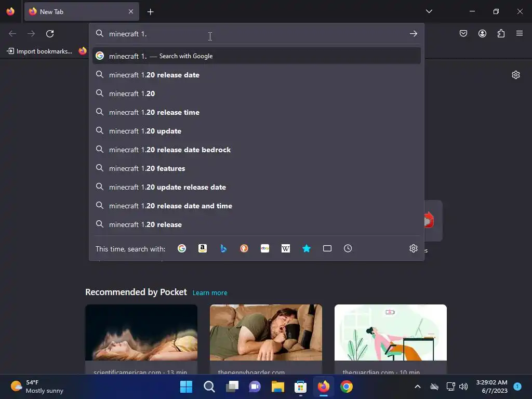
Task: Choose DuckDuckGo one-off search icon
Action: point(244,248)
